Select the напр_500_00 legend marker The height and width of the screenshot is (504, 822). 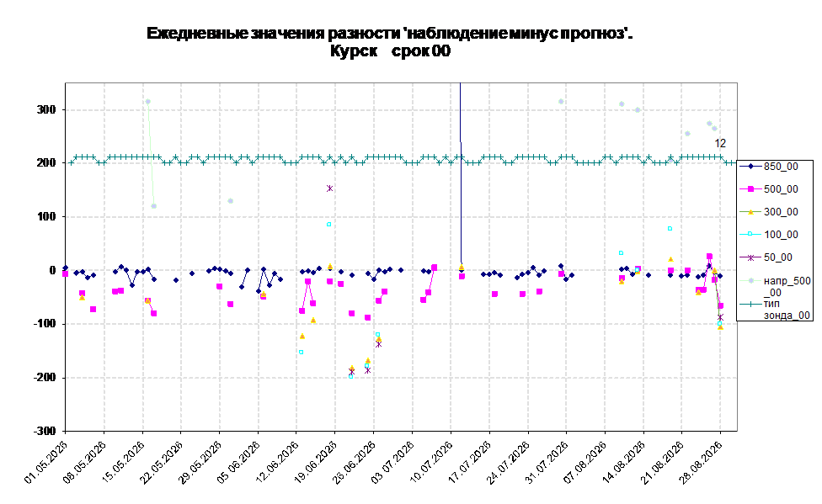750,281
